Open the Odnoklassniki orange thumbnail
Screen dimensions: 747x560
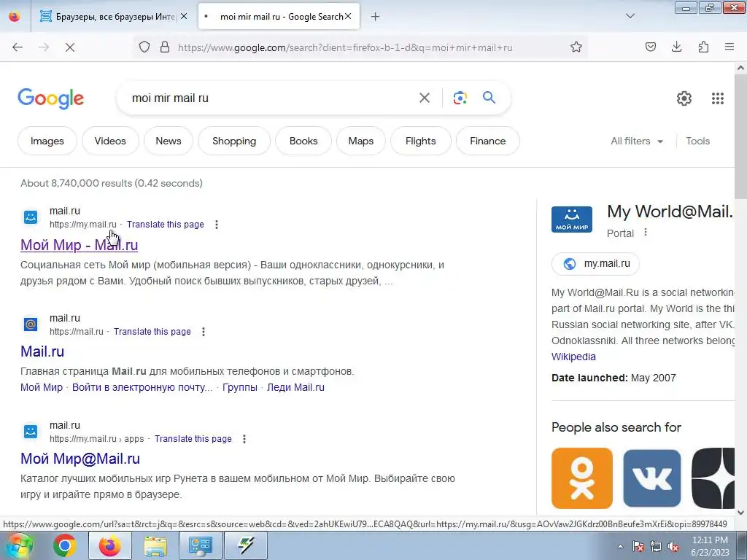[x=581, y=478]
